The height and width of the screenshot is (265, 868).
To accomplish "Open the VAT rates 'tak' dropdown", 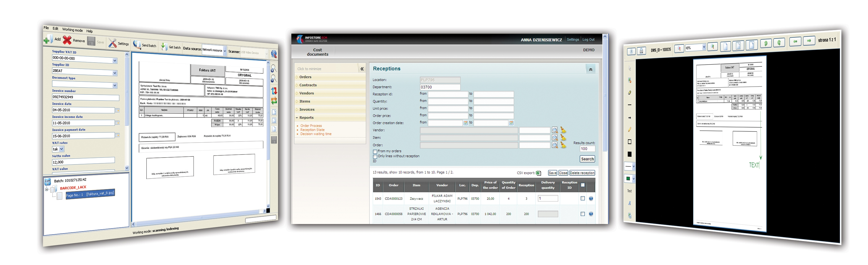I will coord(62,149).
